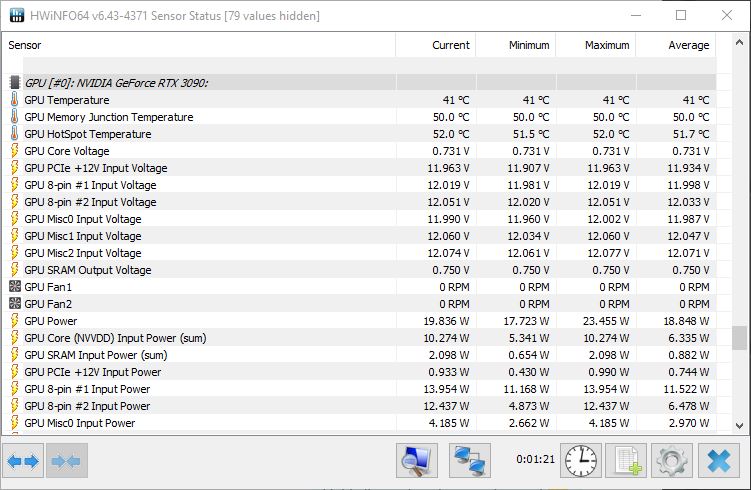Select the GPU [#0]: NVIDIA GeForce RTX 3090 header row
This screenshot has width=751, height=490.
pos(363,82)
